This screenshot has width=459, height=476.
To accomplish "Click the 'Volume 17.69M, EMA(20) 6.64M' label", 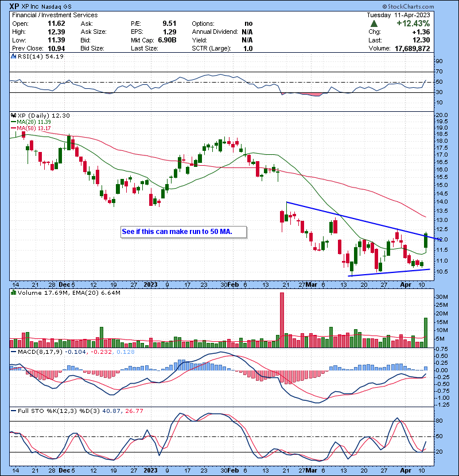I will 69,292.
